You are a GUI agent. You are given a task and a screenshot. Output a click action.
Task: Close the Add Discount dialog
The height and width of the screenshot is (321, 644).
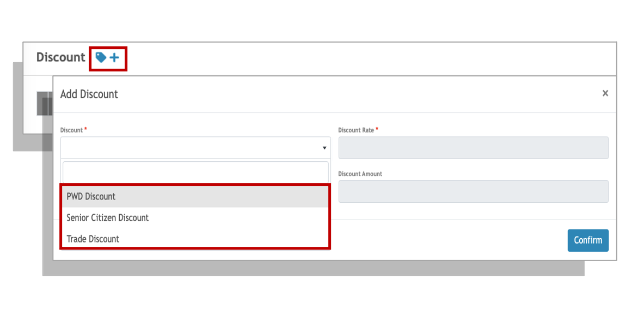pyautogui.click(x=605, y=93)
